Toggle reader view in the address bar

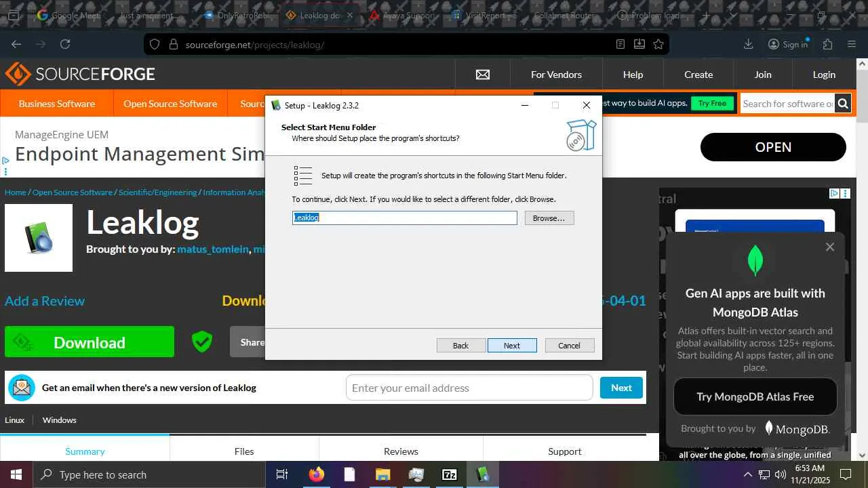620,44
